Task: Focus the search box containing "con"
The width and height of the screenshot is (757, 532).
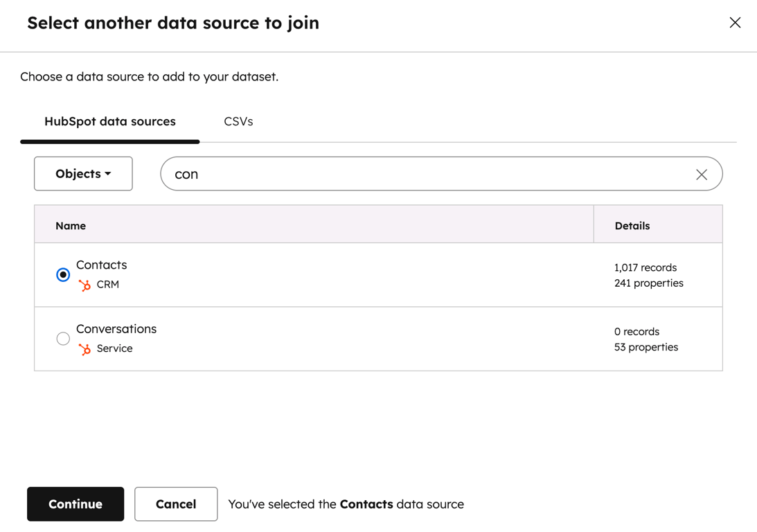Action: 429,174
